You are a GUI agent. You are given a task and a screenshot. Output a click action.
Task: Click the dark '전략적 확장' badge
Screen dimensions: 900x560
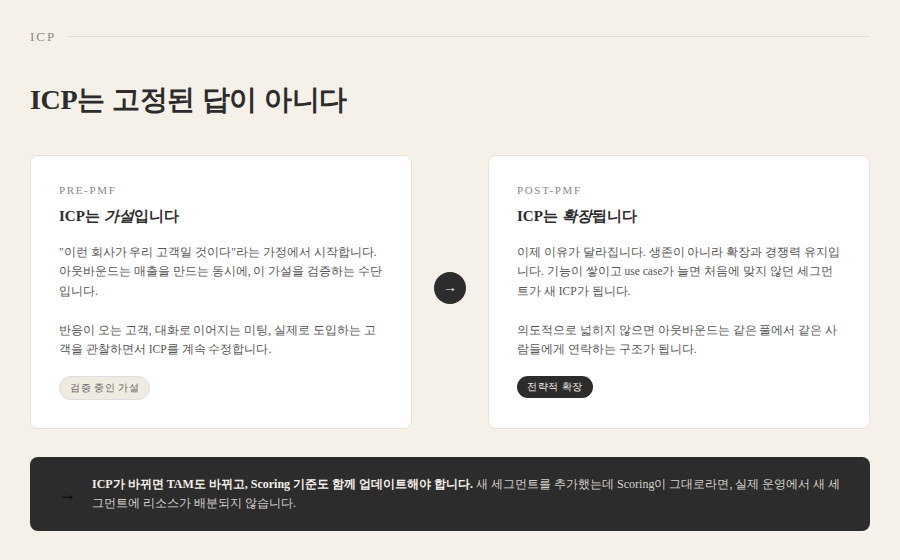[554, 387]
